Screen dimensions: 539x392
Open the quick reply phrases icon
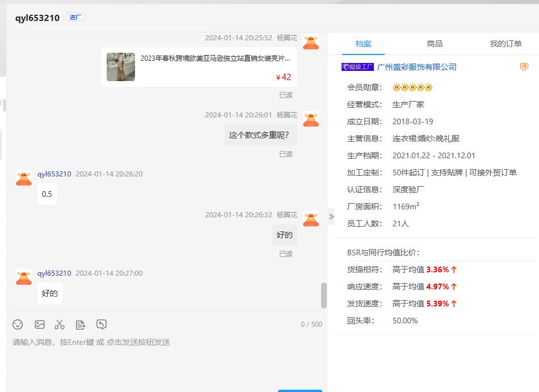[x=81, y=324]
